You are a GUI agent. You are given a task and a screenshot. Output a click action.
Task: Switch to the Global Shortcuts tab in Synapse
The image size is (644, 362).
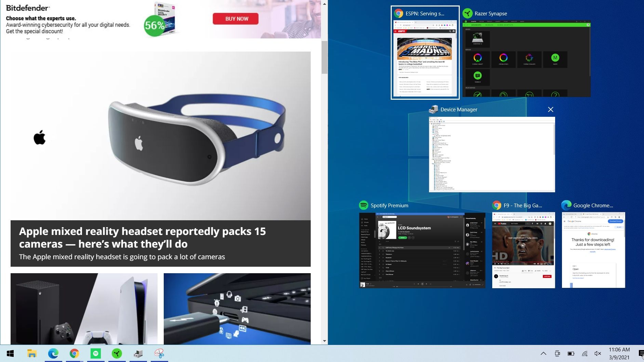[x=505, y=25]
